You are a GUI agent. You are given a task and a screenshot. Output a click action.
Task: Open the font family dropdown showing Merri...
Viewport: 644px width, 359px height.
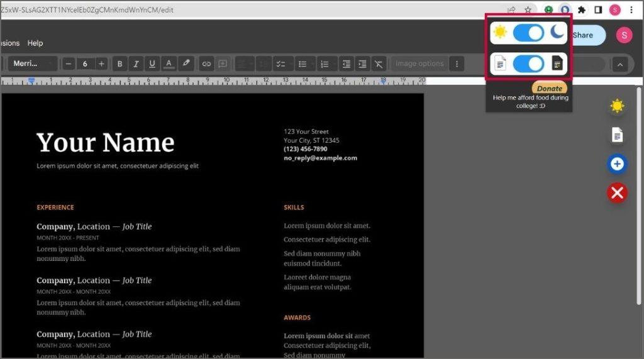coord(32,64)
